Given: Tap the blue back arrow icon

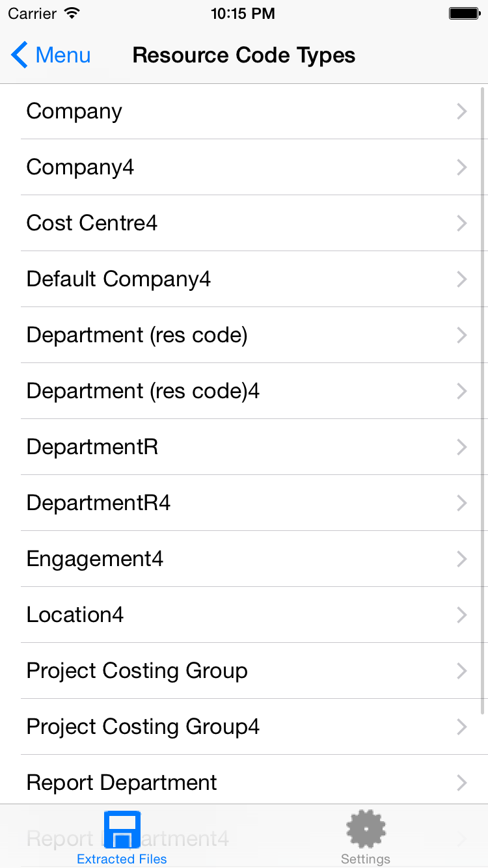Looking at the screenshot, I should coord(20,55).
